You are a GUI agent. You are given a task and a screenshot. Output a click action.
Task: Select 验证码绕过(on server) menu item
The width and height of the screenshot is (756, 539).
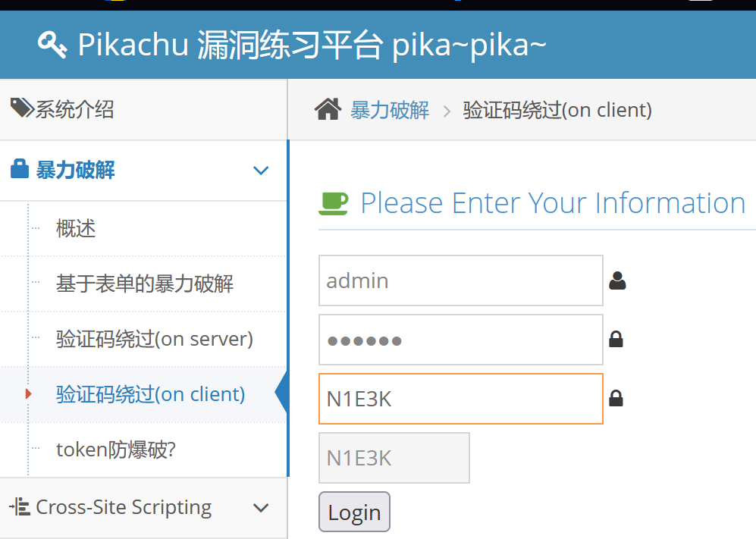click(x=155, y=339)
